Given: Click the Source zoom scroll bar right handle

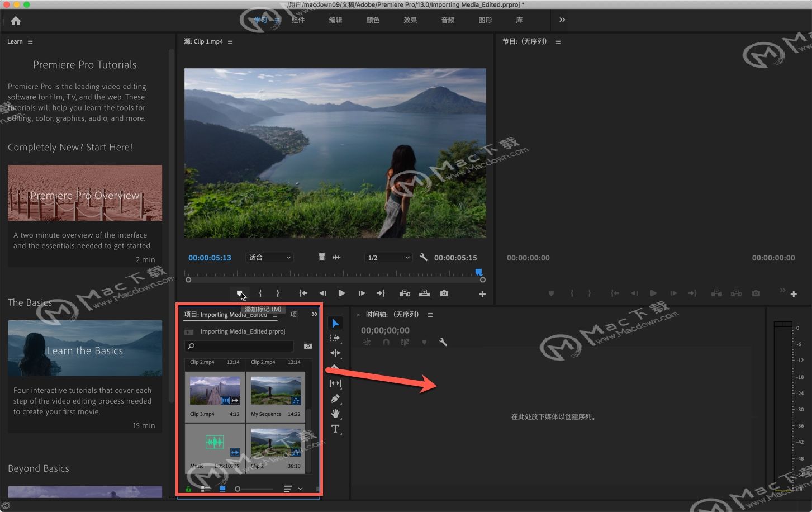Looking at the screenshot, I should [x=483, y=280].
